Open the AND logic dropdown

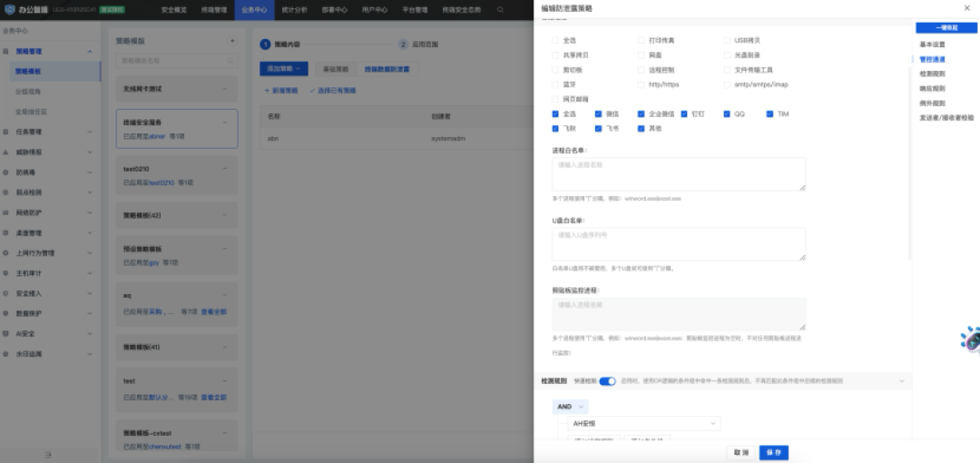pyautogui.click(x=571, y=407)
